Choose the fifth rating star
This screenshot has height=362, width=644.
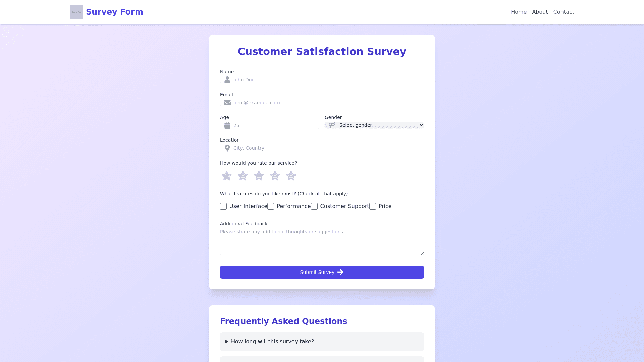[x=291, y=176]
